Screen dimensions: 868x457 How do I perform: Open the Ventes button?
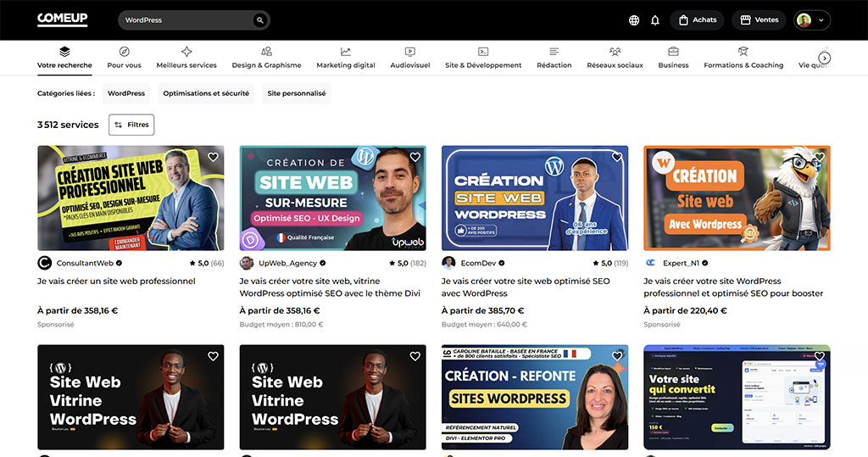coord(759,20)
